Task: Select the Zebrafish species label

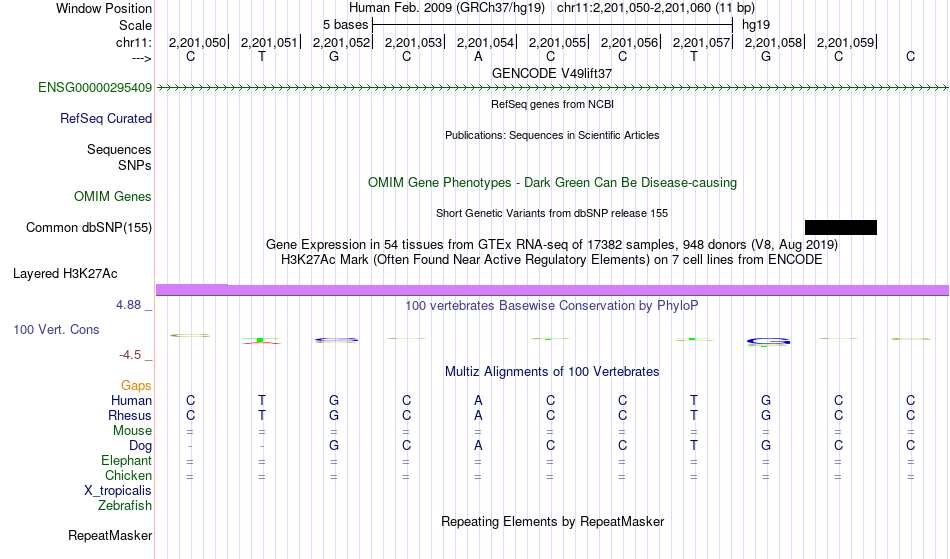Action: pyautogui.click(x=125, y=506)
